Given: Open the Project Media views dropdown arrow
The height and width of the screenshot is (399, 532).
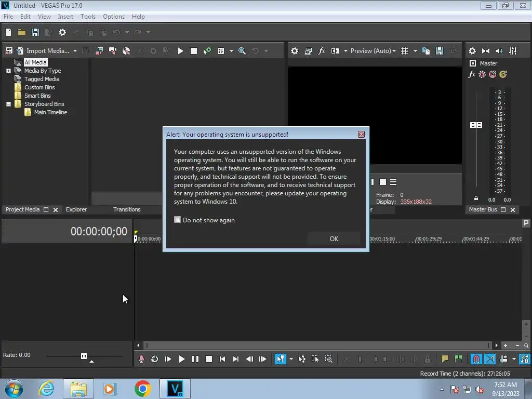Looking at the screenshot, I should [x=231, y=51].
